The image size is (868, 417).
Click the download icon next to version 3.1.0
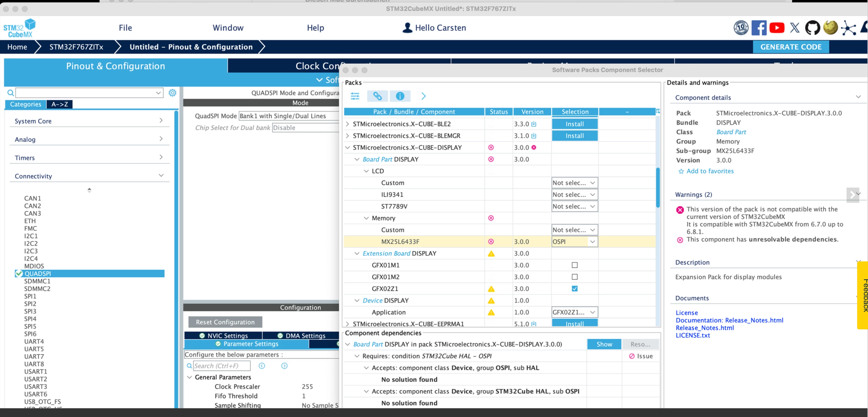[533, 136]
